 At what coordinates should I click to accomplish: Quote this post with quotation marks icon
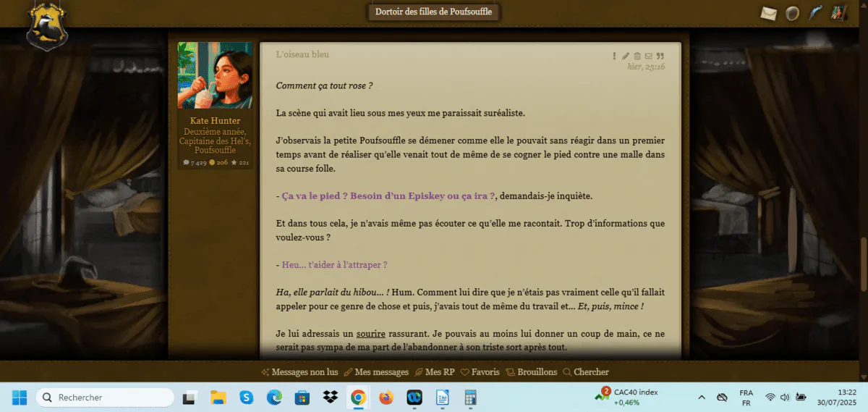pos(660,56)
